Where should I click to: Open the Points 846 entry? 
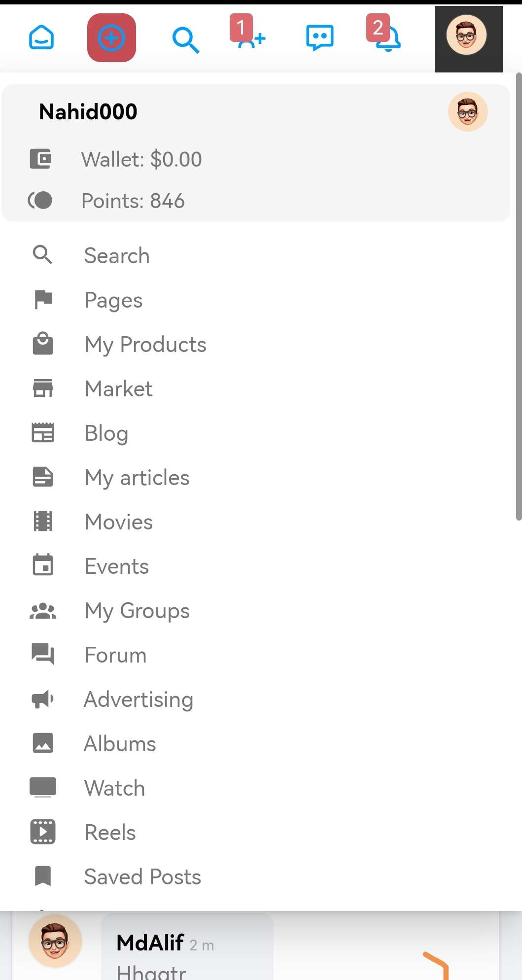click(x=133, y=201)
